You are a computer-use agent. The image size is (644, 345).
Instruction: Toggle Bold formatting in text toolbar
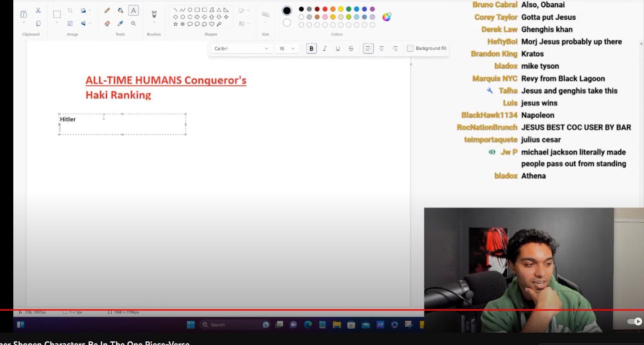pyautogui.click(x=311, y=48)
